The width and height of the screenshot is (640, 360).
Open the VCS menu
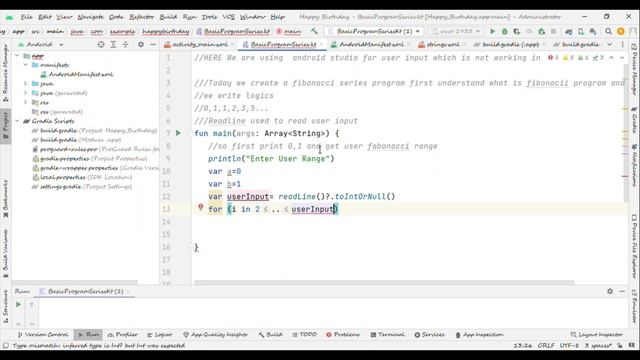[229, 17]
